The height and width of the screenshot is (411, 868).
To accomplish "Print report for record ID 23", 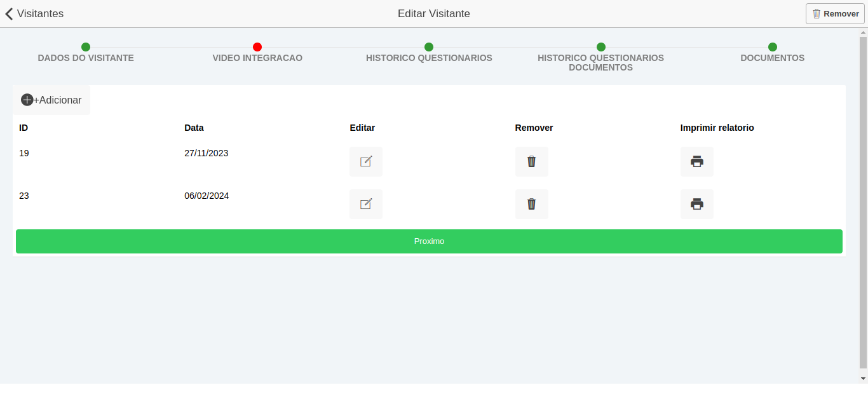I will coord(696,204).
